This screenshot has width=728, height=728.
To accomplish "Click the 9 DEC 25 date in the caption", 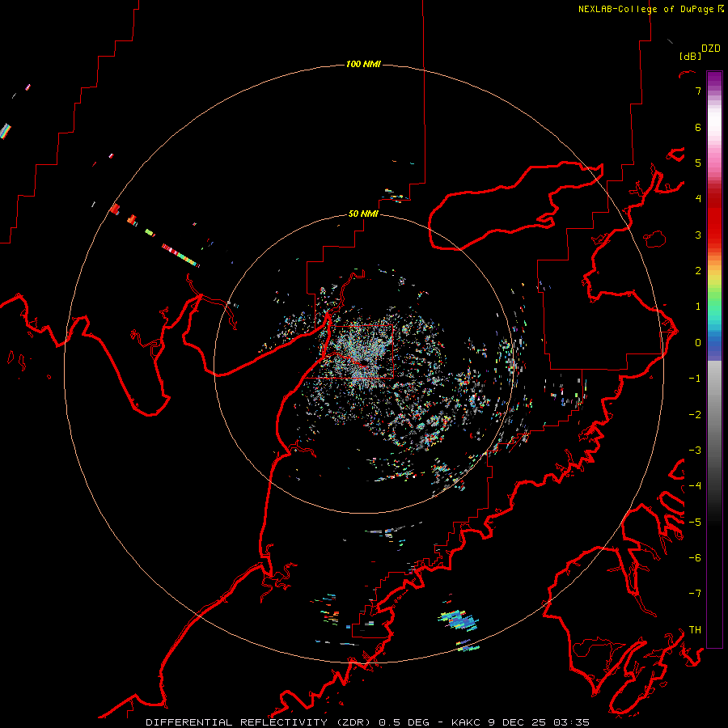I will pos(518,722).
